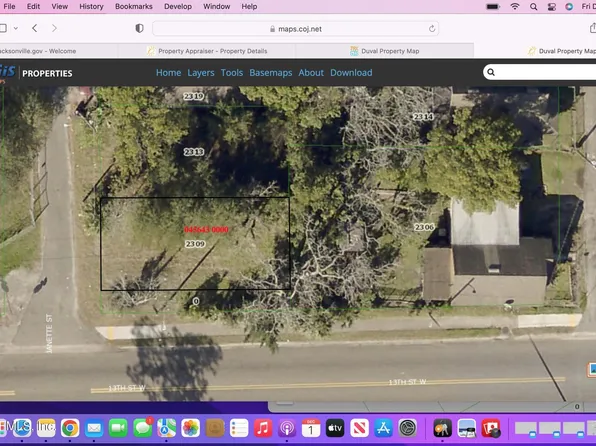596x446 pixels.
Task: Click the map search input field
Action: click(545, 72)
